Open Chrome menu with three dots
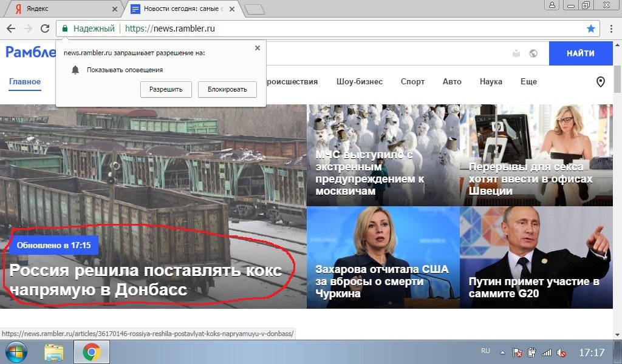The image size is (622, 364). pyautogui.click(x=610, y=29)
